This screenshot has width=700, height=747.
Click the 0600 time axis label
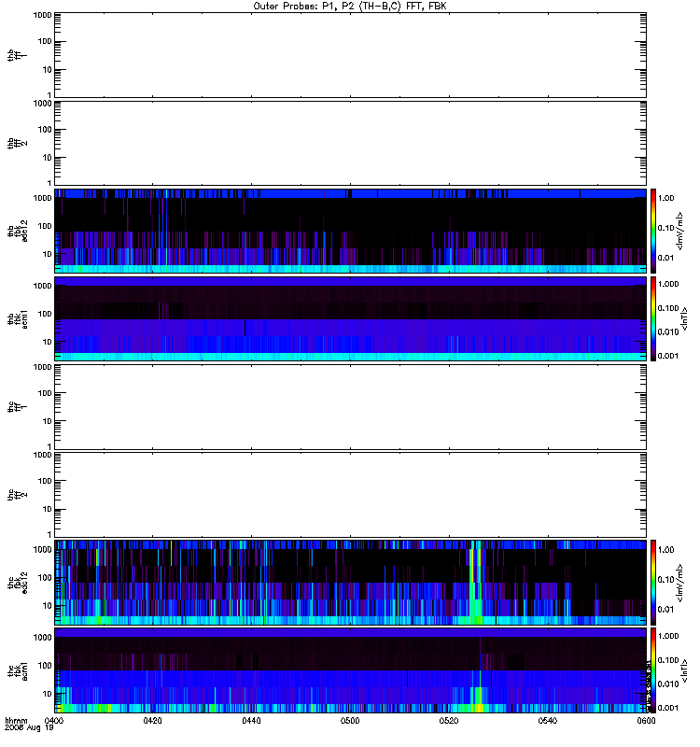[646, 721]
